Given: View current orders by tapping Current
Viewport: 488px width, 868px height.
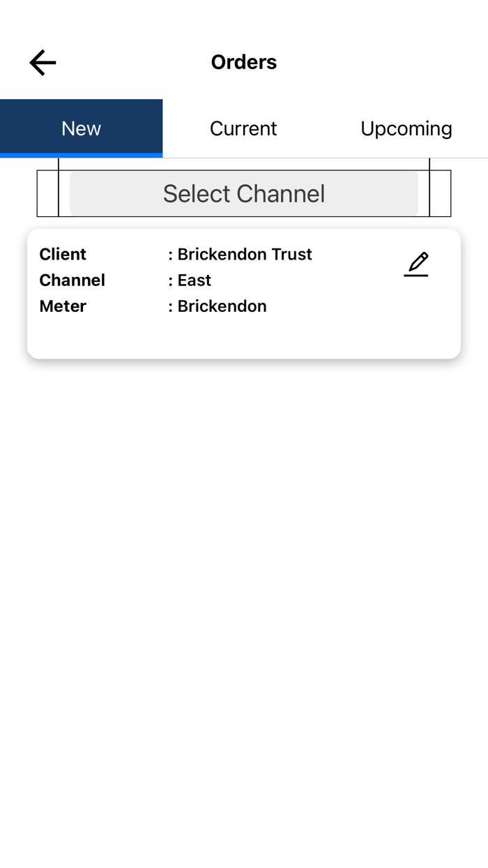Looking at the screenshot, I should point(243,128).
